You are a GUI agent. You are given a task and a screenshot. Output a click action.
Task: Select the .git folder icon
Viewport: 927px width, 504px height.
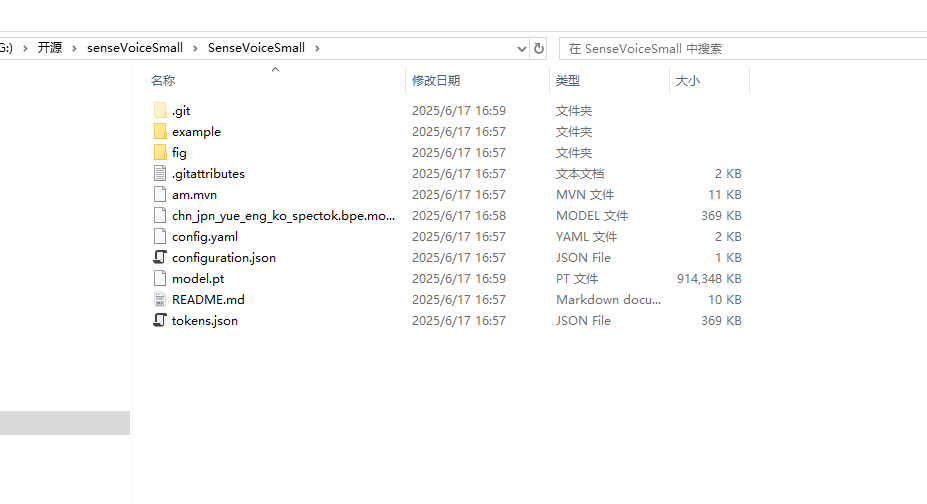click(x=160, y=110)
